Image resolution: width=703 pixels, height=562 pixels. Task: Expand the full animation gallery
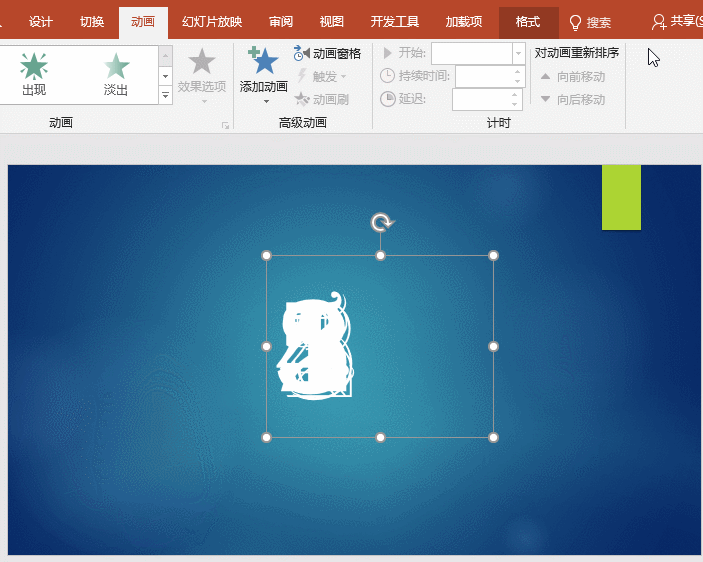165,95
